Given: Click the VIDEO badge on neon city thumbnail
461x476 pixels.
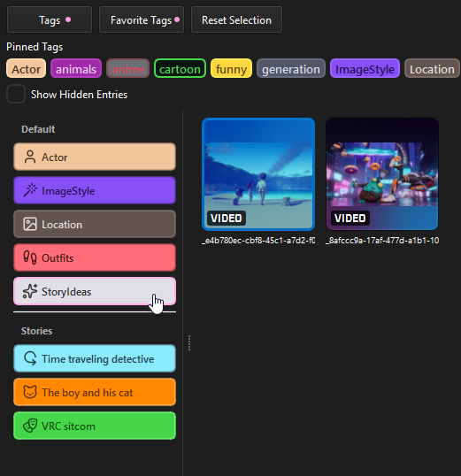Looking at the screenshot, I should [350, 218].
